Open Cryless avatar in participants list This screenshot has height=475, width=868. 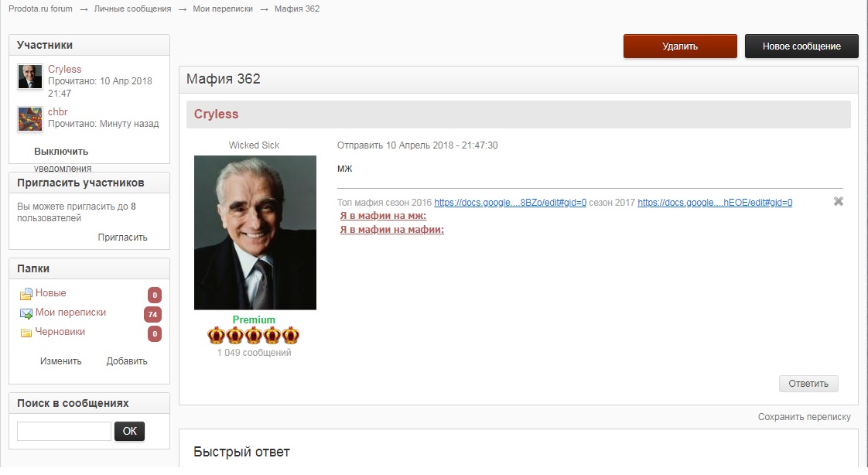[30, 77]
